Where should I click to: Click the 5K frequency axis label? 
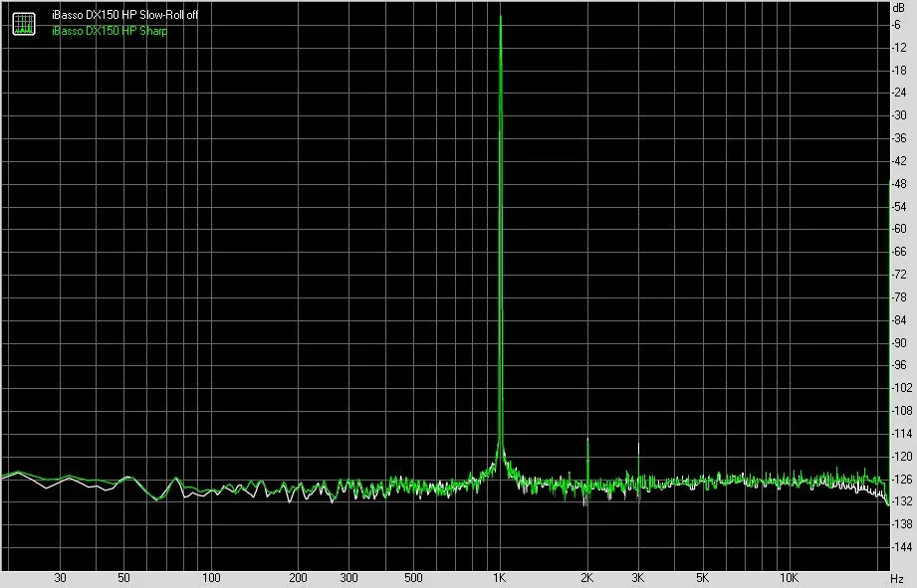point(702,578)
